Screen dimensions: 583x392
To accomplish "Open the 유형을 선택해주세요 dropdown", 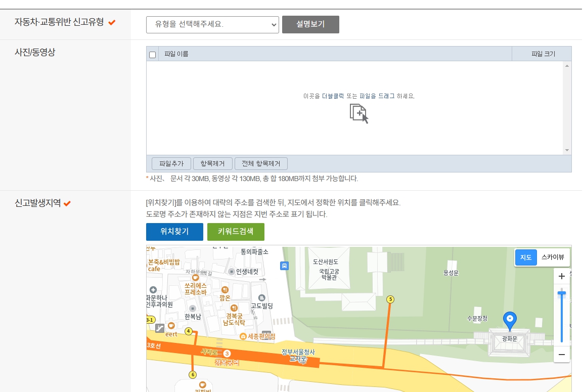I will pos(212,24).
